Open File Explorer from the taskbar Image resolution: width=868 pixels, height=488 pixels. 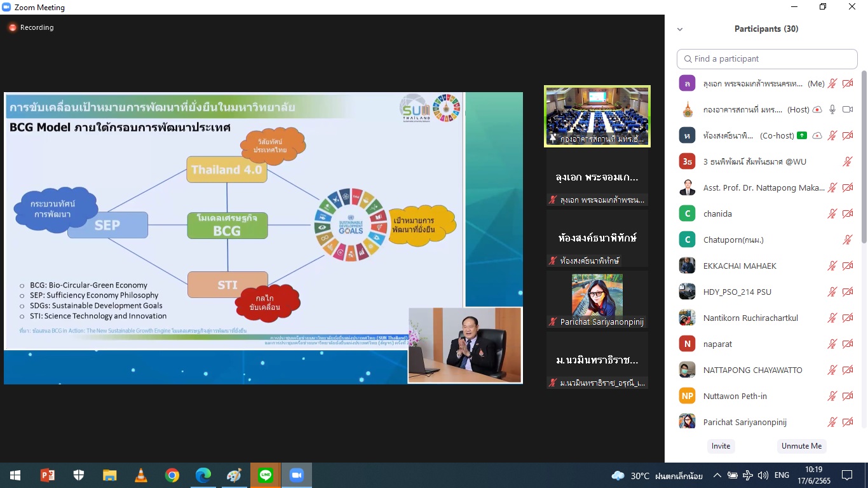(109, 475)
